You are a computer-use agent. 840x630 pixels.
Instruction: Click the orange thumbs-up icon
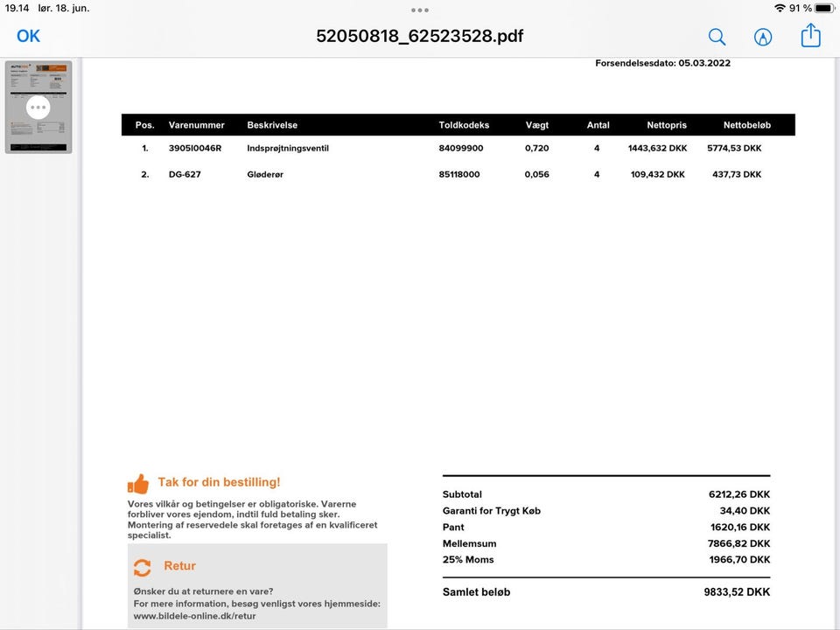click(138, 484)
